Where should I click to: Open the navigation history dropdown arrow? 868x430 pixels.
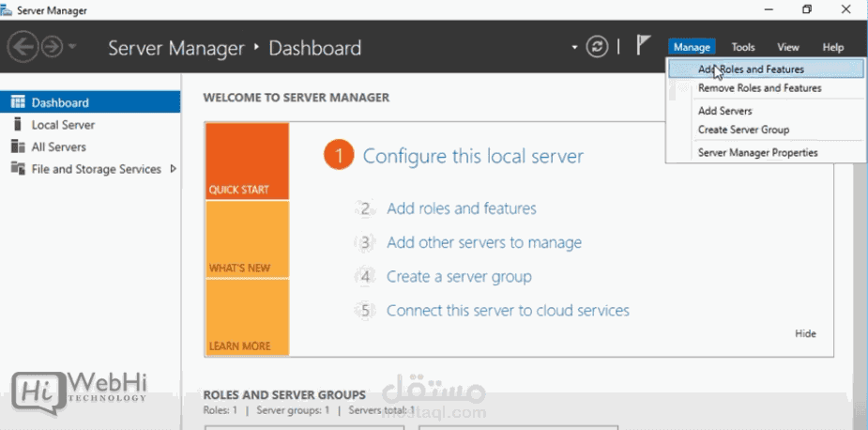[72, 47]
